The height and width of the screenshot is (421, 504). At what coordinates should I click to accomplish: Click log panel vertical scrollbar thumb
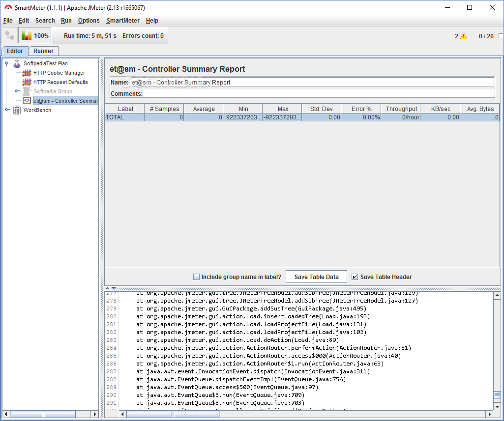point(497,395)
